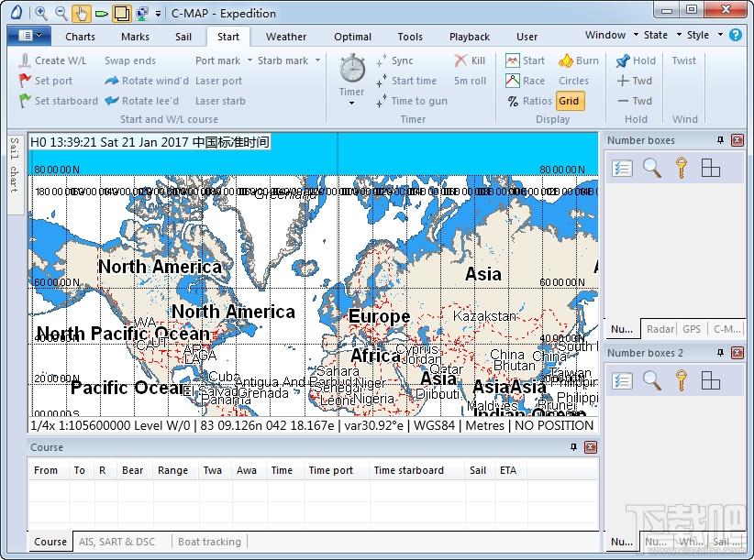Toggle the Grid display option off

point(571,101)
